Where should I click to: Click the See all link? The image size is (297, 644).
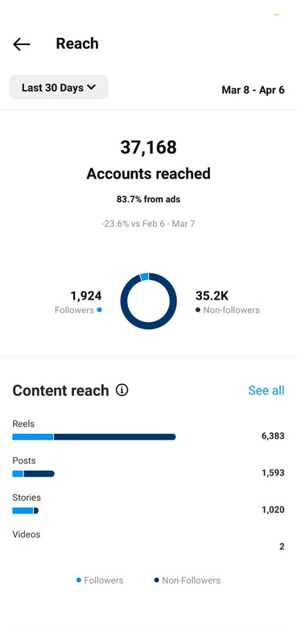[266, 390]
